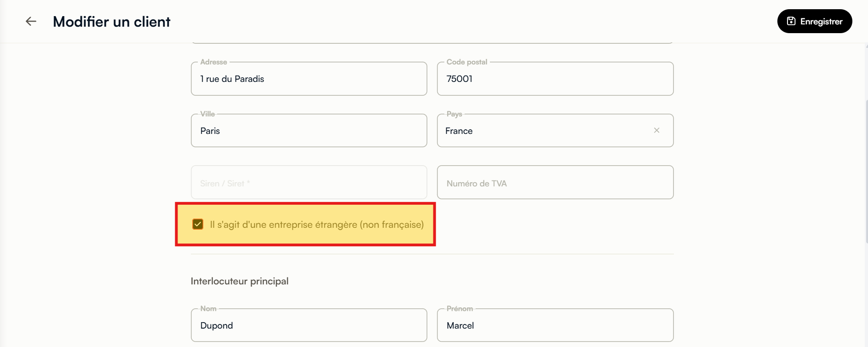Click the "France" value in Pays
Image resolution: width=868 pixels, height=347 pixels.
click(459, 131)
